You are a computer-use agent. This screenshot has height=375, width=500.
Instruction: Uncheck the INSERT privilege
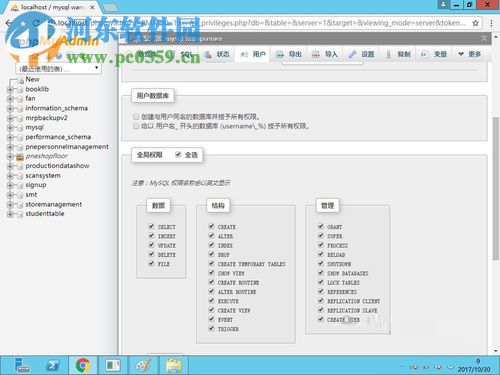pyautogui.click(x=151, y=236)
